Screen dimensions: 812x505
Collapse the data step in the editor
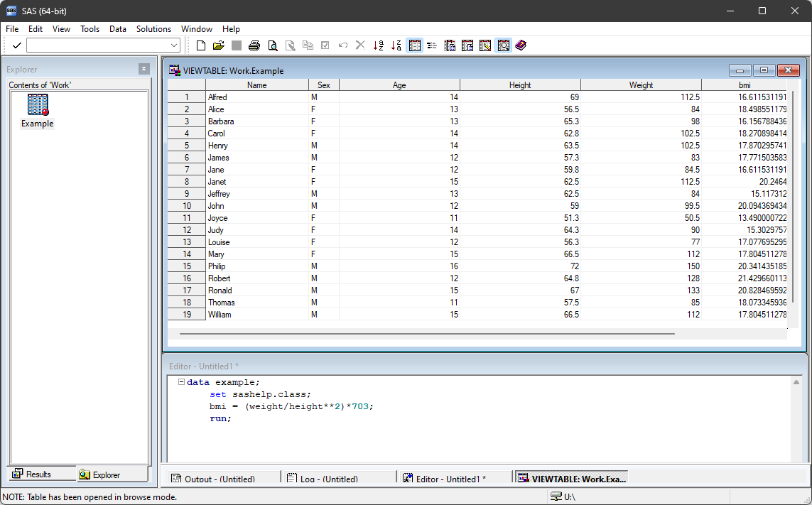click(x=181, y=382)
